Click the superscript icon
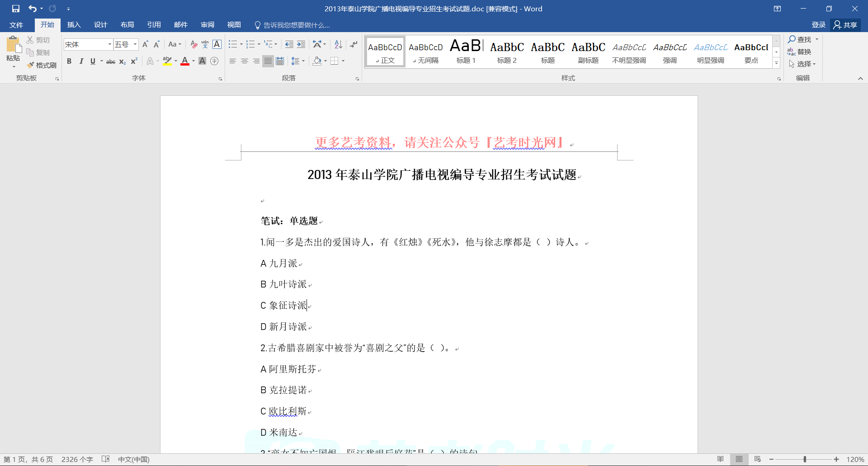The image size is (868, 466). 134,61
